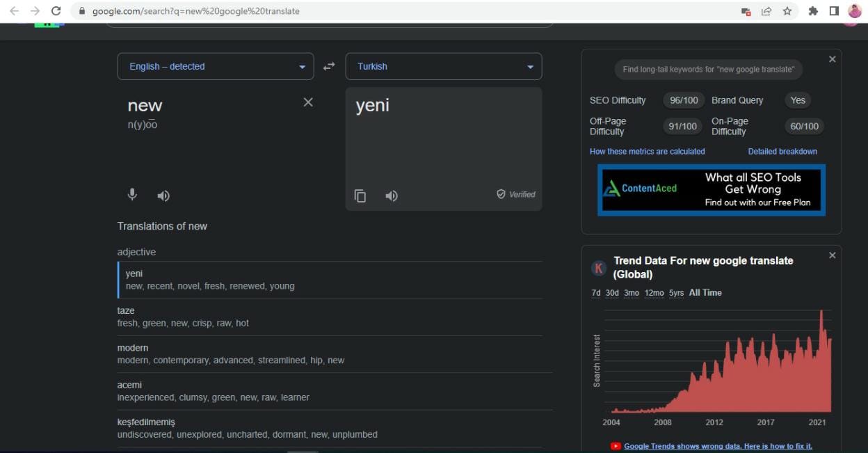Close the Trend Data panel
868x453 pixels.
pos(832,255)
